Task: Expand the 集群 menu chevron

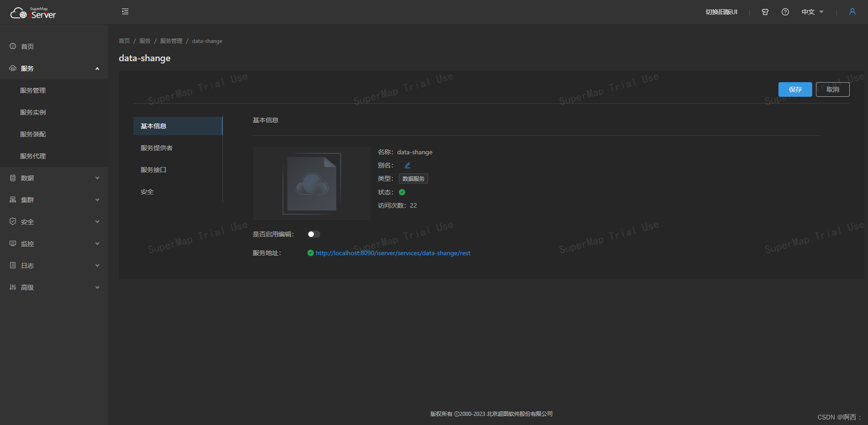Action: (97, 200)
